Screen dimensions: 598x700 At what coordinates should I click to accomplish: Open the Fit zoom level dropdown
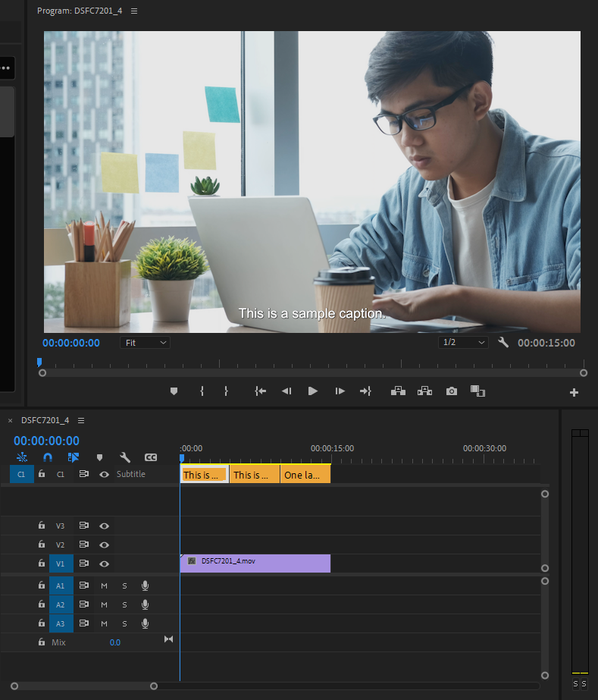click(x=145, y=343)
